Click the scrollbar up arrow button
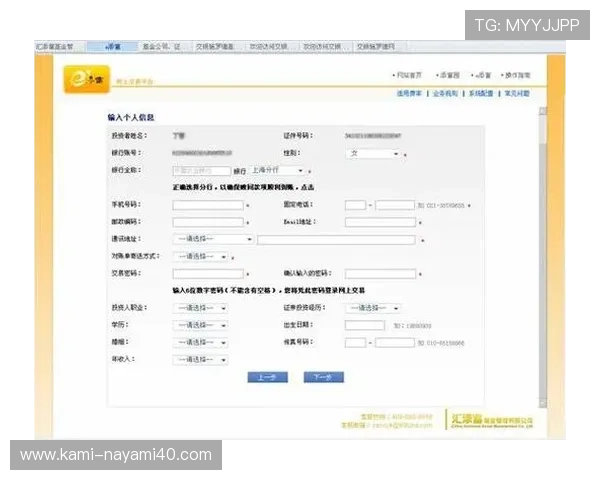Viewport: 600px width, 480px height. click(543, 111)
